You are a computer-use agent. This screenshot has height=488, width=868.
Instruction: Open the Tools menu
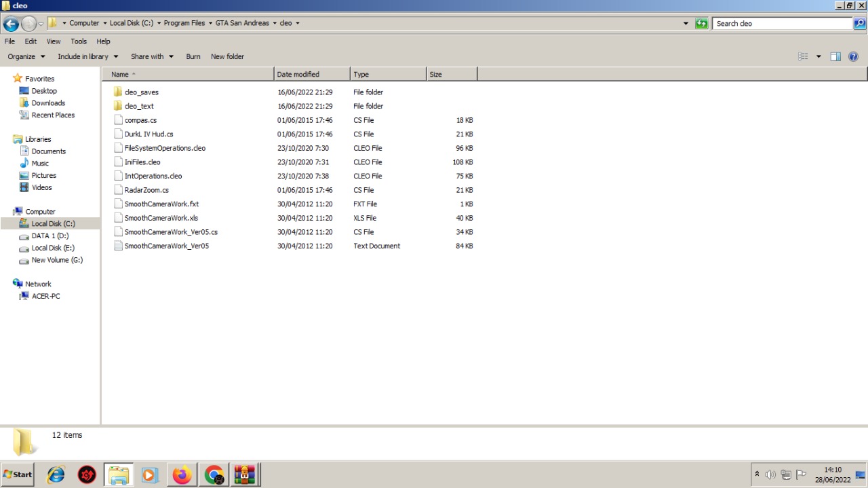click(x=79, y=41)
